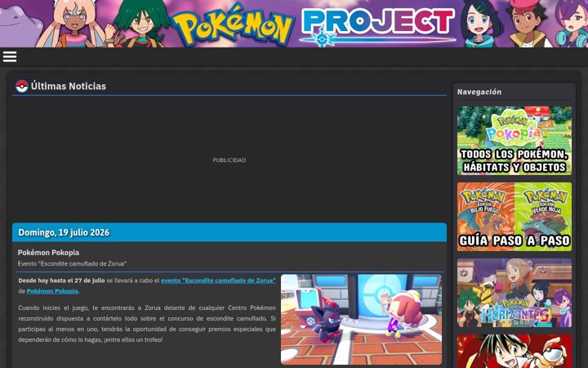Image resolution: width=588 pixels, height=368 pixels.
Task: Click the Pokéball icon beside Últimas Noticias
Action: tap(22, 87)
